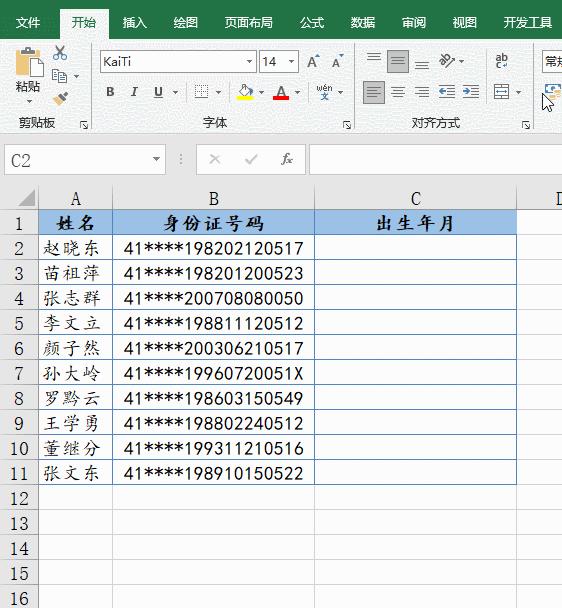The image size is (562, 608).
Task: Toggle bold formatting
Action: [110, 92]
